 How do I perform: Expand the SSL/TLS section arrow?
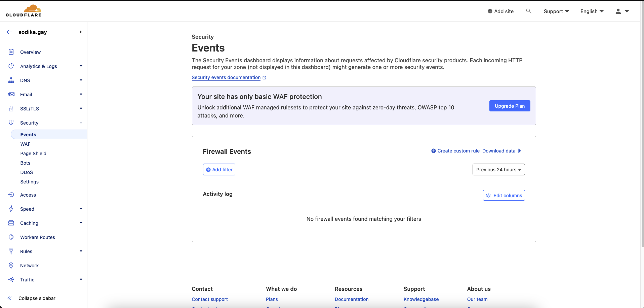(81, 108)
